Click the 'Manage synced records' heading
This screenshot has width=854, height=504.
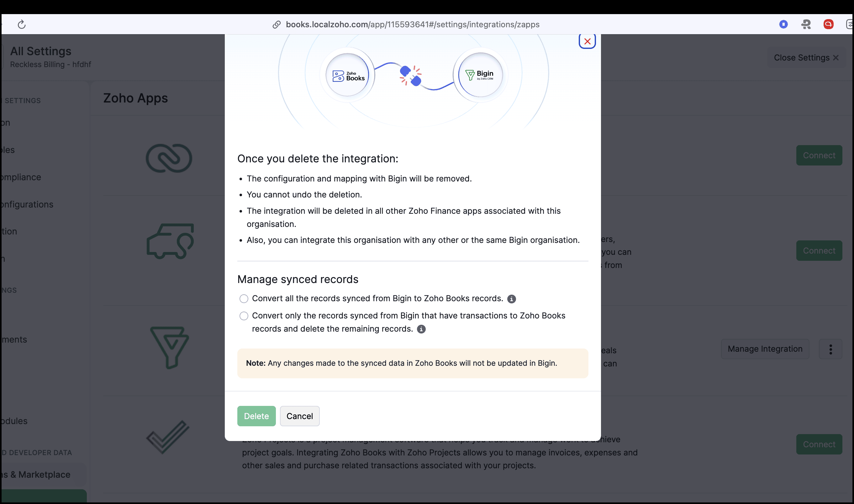pyautogui.click(x=298, y=279)
